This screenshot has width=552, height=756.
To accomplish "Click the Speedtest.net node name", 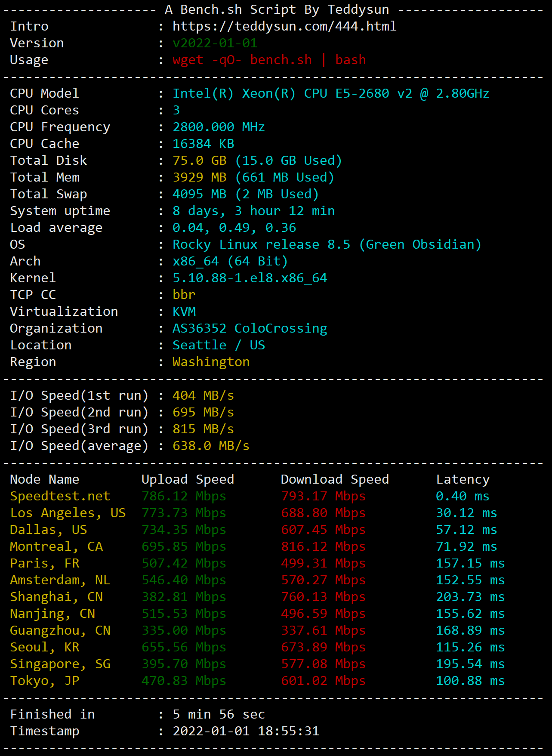I will point(60,496).
